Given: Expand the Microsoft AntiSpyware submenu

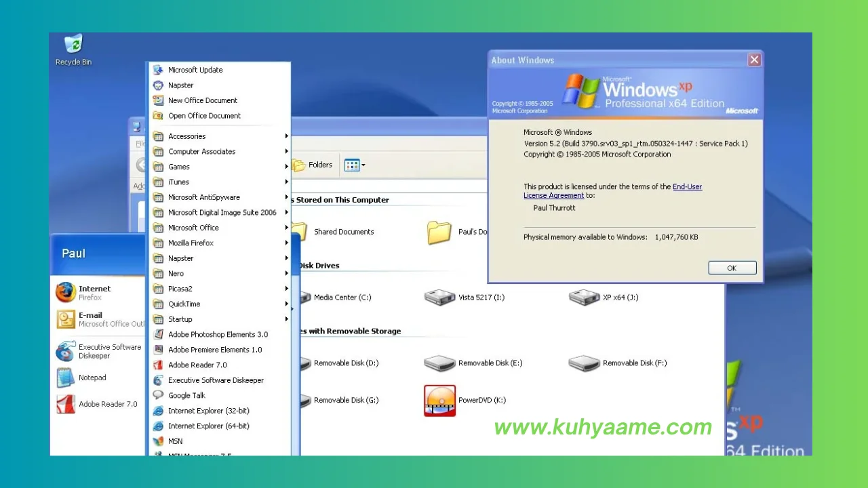Looking at the screenshot, I should [x=220, y=197].
